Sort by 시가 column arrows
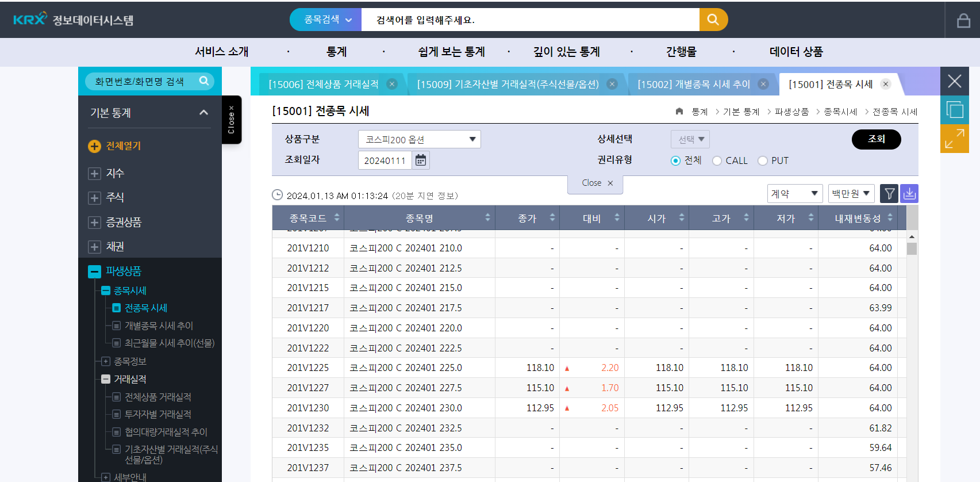 pos(682,217)
